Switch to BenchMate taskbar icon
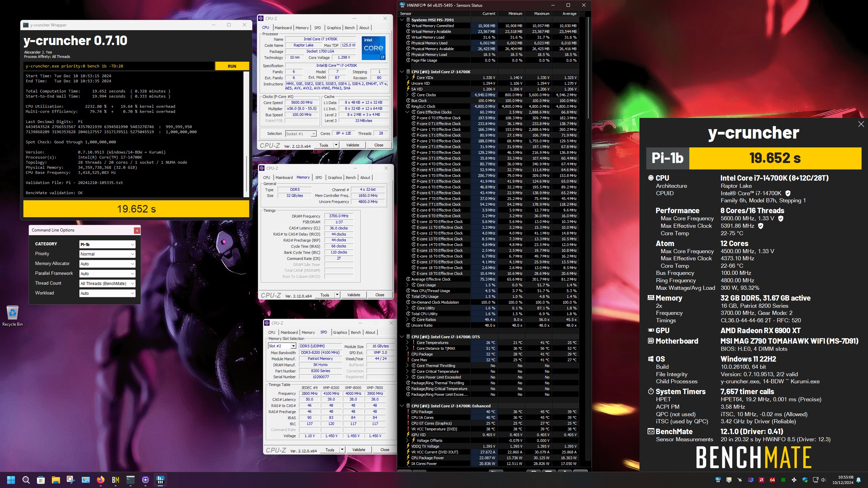 coord(115,480)
